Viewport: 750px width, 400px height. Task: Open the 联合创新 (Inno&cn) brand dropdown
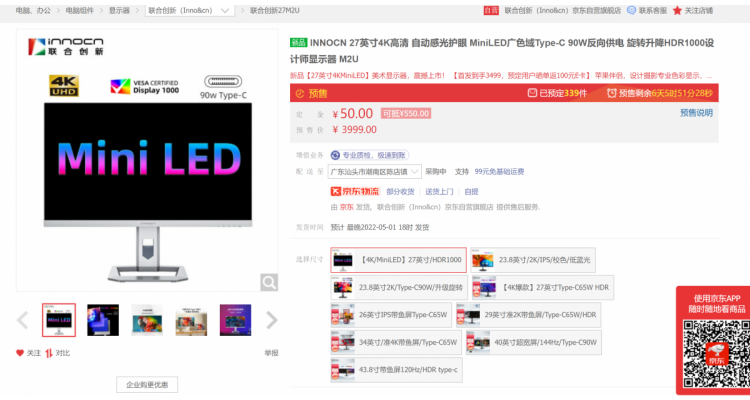point(189,11)
